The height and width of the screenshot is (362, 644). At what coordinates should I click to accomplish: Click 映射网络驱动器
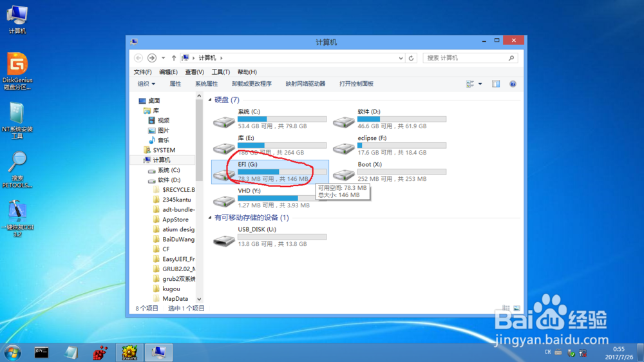305,84
